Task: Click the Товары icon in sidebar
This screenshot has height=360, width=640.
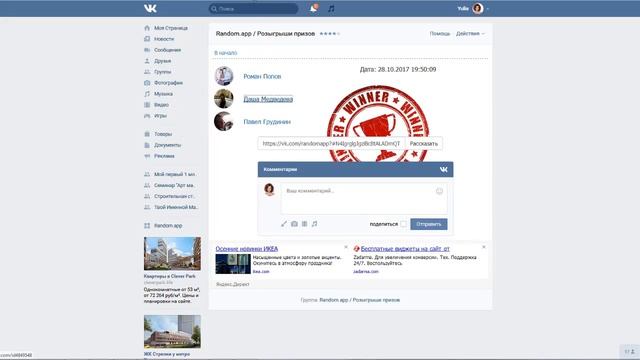Action: click(x=147, y=134)
